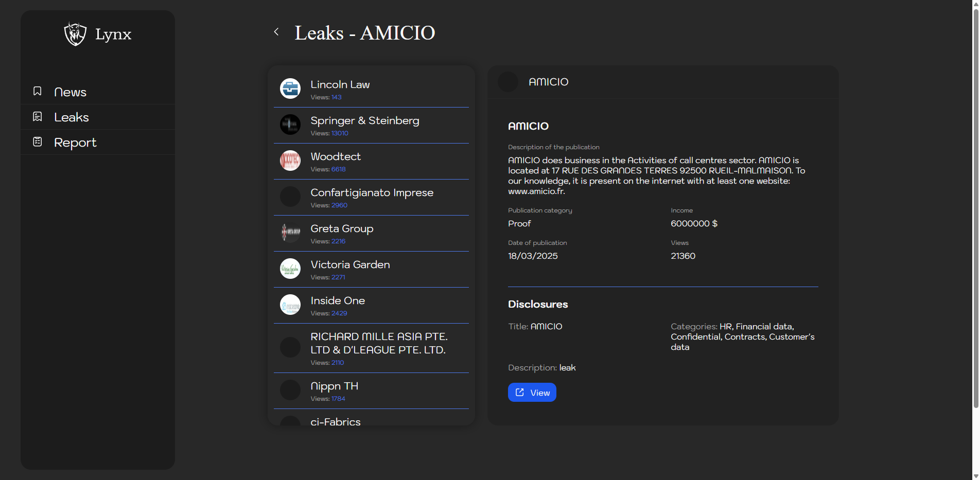Click the Lynx logo icon
This screenshot has height=480, width=980.
click(x=75, y=34)
